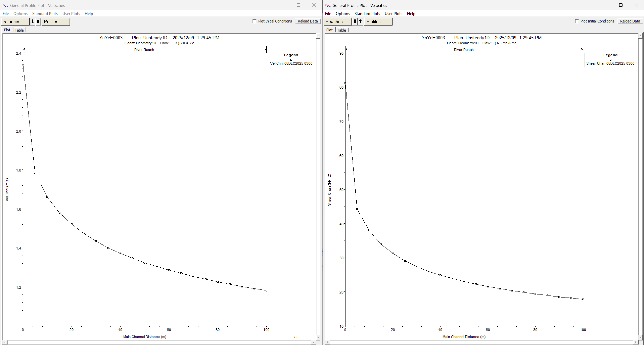Click Vel Chnl 08DEC2025 0300 legend entry

click(x=291, y=63)
